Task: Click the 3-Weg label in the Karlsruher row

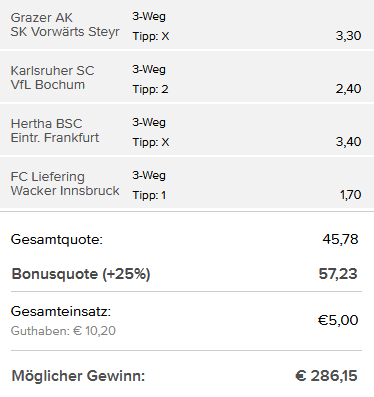Action: tap(149, 69)
